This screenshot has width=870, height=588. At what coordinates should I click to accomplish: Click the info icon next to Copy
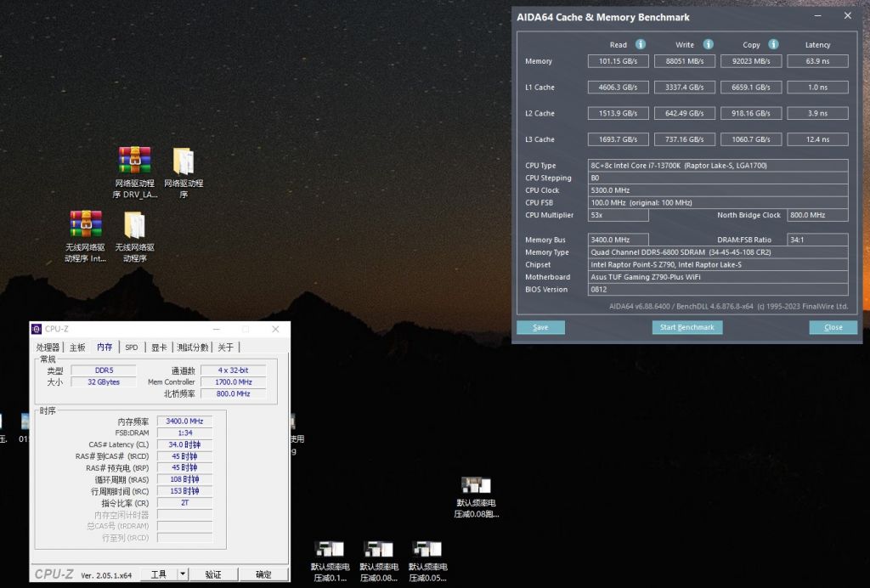click(x=773, y=44)
